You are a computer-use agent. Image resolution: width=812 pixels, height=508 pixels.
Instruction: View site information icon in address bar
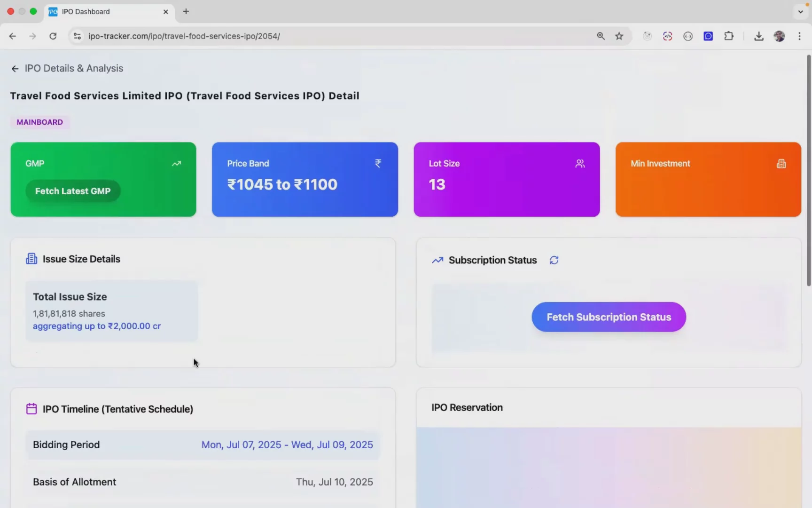tap(78, 36)
